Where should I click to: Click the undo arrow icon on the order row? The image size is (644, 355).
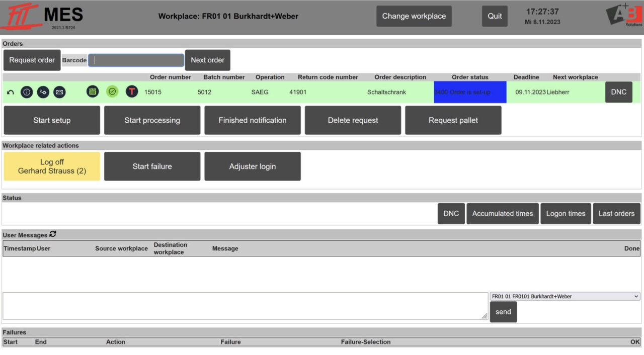[x=11, y=92]
